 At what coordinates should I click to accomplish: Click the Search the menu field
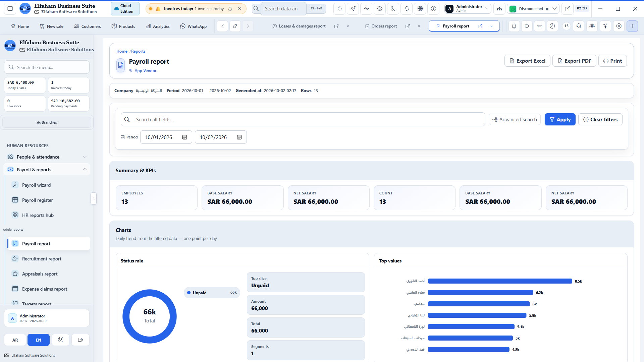coord(47,67)
